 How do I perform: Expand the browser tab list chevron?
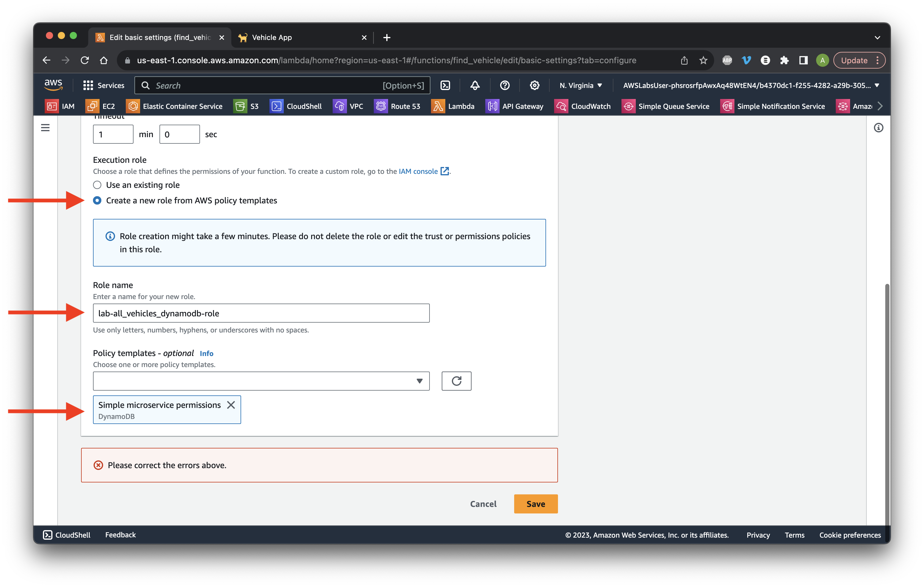[877, 37]
